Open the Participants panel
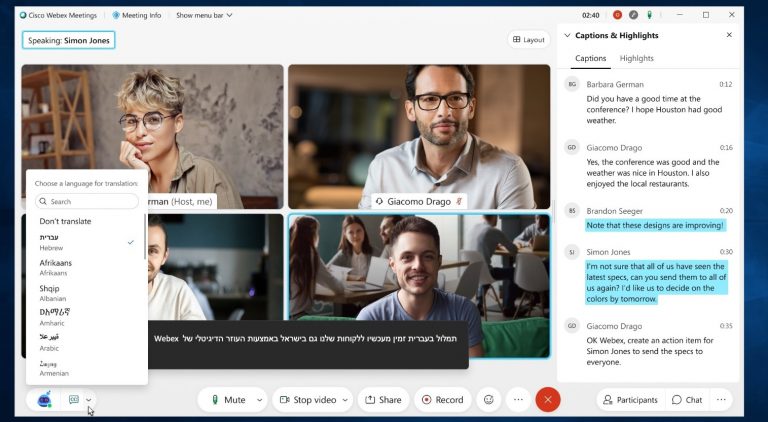 [x=630, y=399]
